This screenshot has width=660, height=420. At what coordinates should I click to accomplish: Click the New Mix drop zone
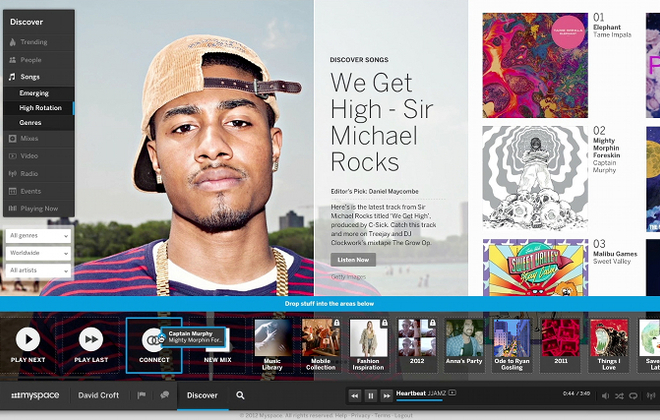(217, 346)
